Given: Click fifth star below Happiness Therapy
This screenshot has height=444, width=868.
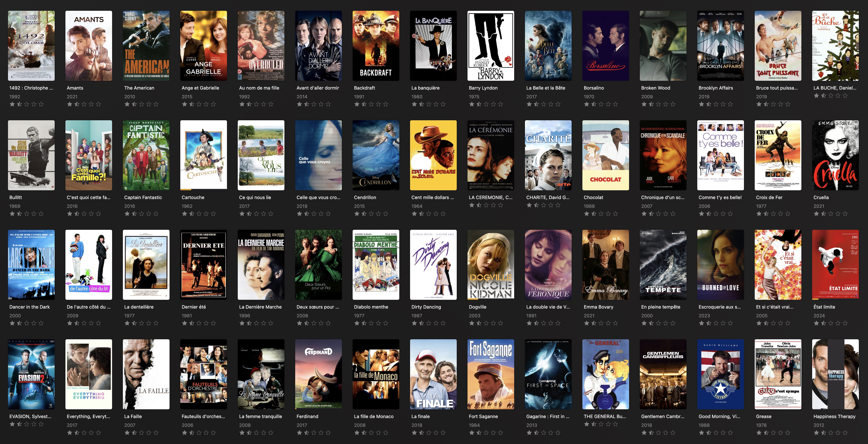Looking at the screenshot, I should click(845, 433).
